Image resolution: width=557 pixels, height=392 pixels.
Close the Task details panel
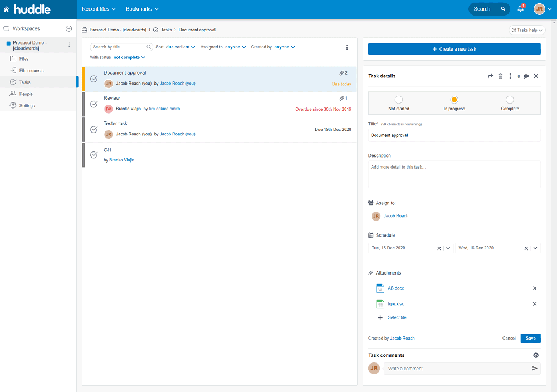pos(536,76)
